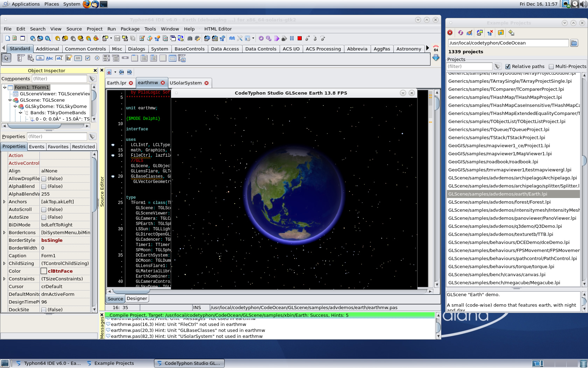Pick the TEdit component icon
The height and width of the screenshot is (368, 588).
point(59,58)
